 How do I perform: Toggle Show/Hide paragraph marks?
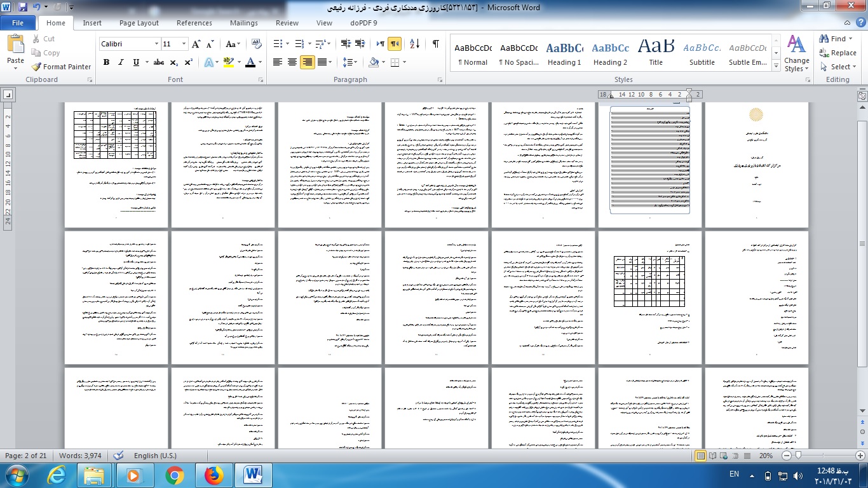coord(435,44)
